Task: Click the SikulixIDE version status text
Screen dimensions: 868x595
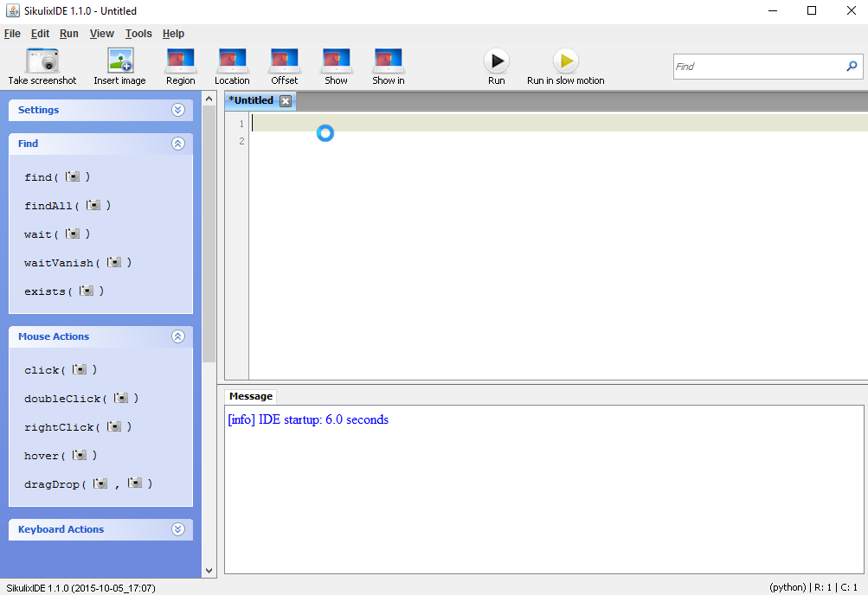Action: [80, 588]
